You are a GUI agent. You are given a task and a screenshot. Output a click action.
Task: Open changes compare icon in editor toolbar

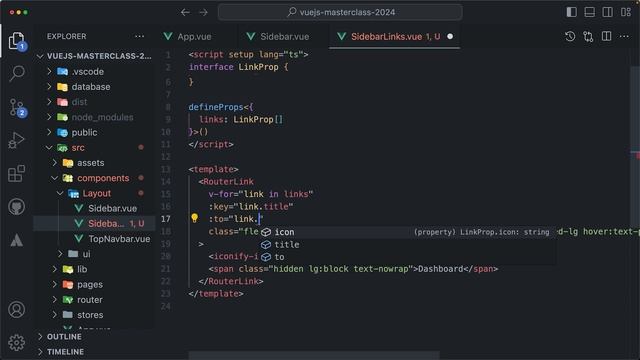click(588, 36)
